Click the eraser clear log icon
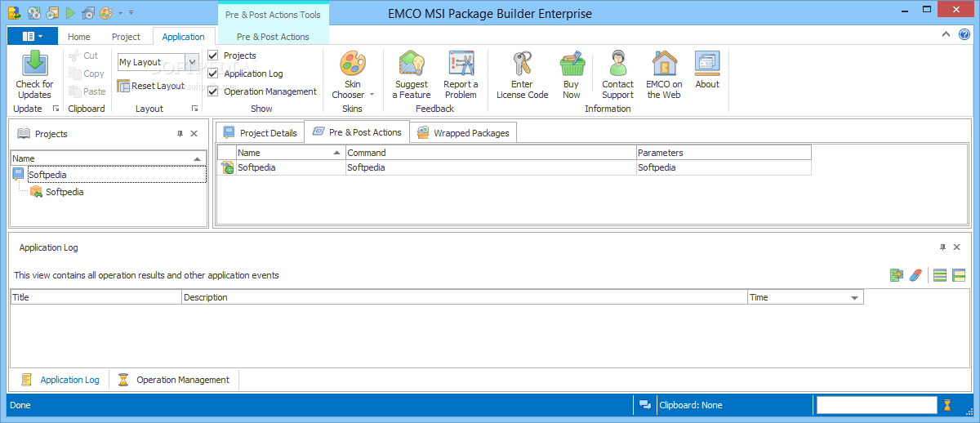Viewport: 980px width, 423px height. (915, 275)
